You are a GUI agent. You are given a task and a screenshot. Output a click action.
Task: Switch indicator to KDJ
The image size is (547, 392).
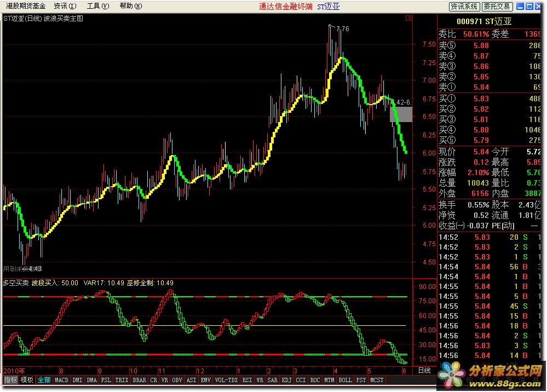287,380
